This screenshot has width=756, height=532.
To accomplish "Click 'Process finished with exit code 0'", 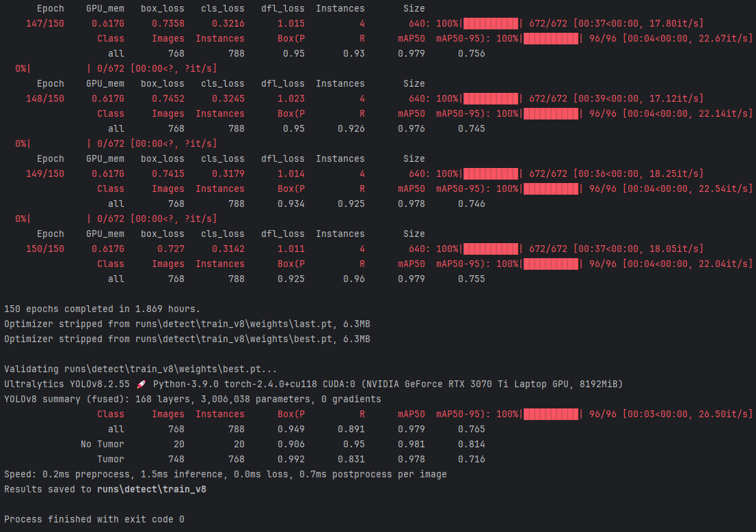I will [94, 520].
